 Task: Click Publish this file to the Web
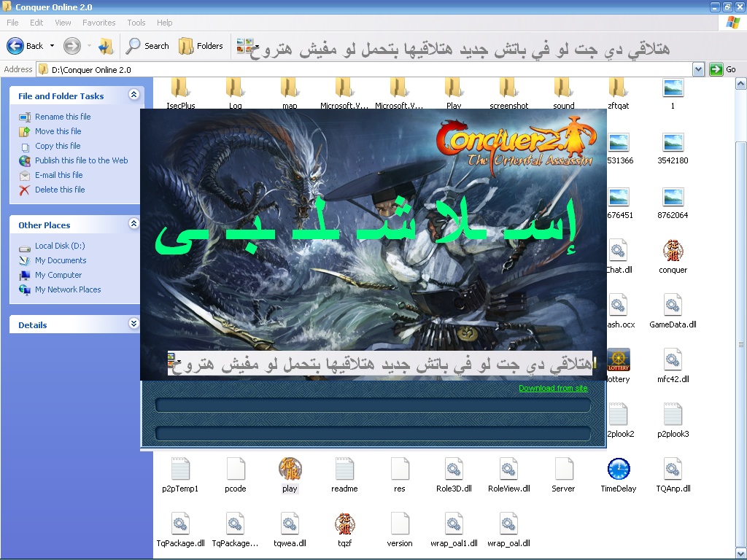82,160
